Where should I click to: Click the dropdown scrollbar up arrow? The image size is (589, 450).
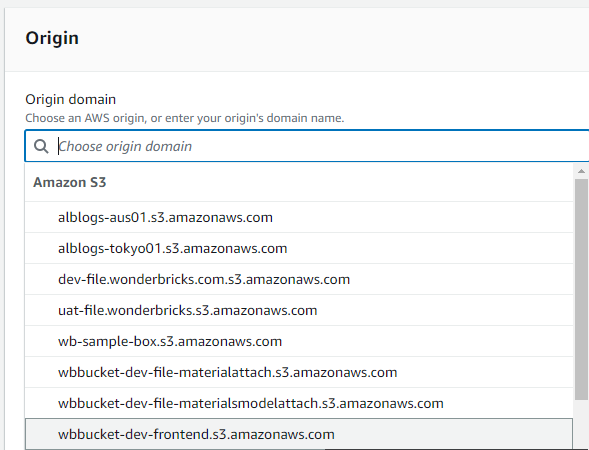pyautogui.click(x=581, y=171)
